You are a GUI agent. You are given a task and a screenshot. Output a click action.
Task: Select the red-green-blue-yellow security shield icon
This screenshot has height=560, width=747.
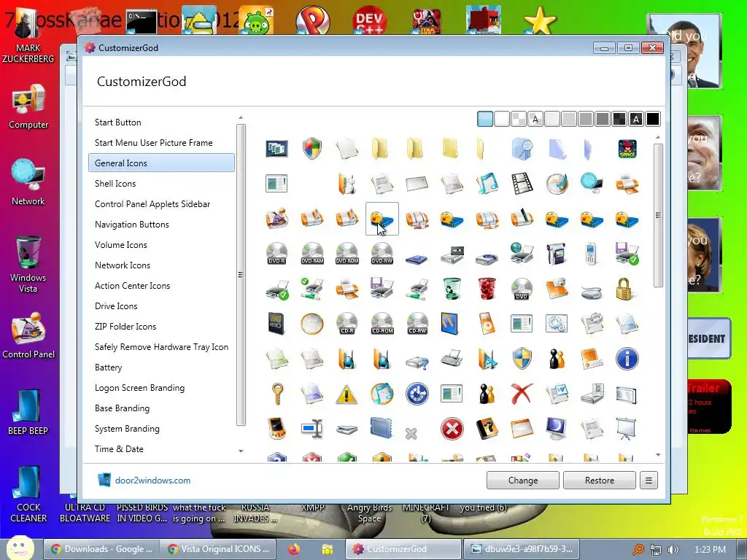point(312,149)
